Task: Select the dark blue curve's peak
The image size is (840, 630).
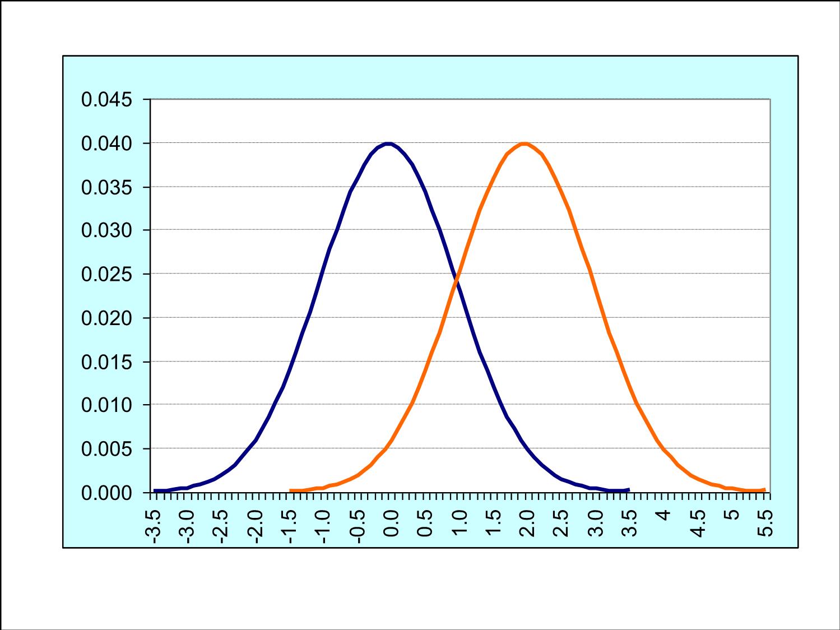Action: 388,143
